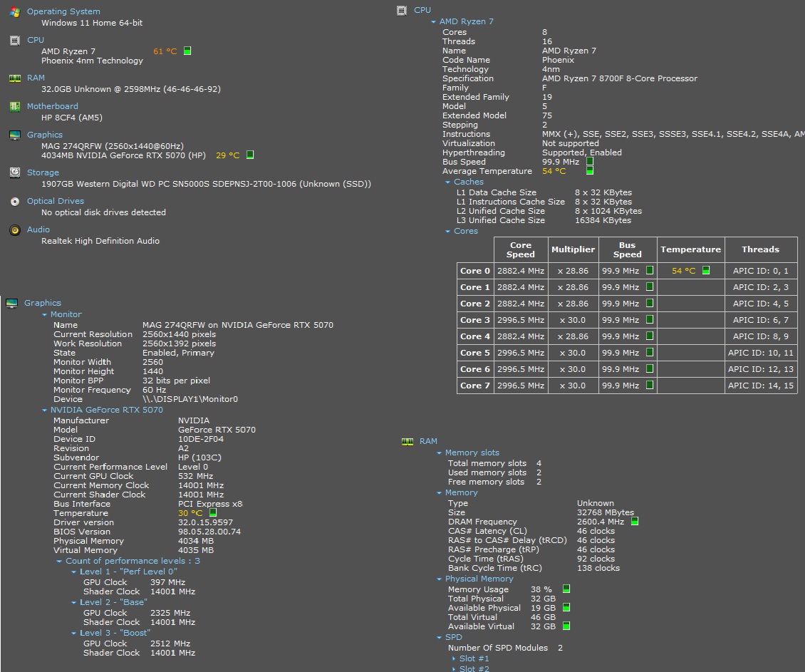Click Core 0 bus speed indicator icon
805x672 pixels.
pyautogui.click(x=650, y=270)
